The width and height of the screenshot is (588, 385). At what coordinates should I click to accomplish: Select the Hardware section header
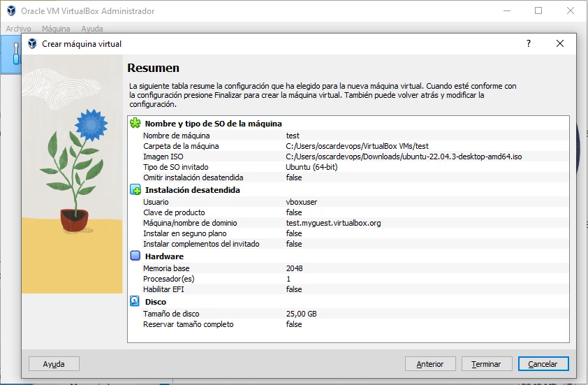(164, 256)
